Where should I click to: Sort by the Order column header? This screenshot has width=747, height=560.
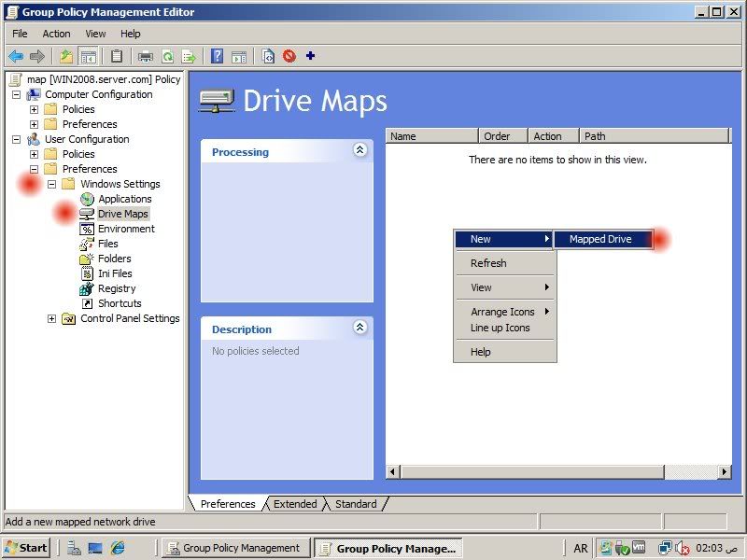coord(503,136)
